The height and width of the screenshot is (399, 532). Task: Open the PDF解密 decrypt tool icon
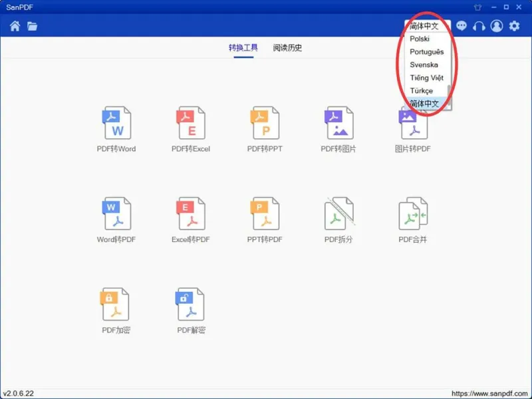190,305
